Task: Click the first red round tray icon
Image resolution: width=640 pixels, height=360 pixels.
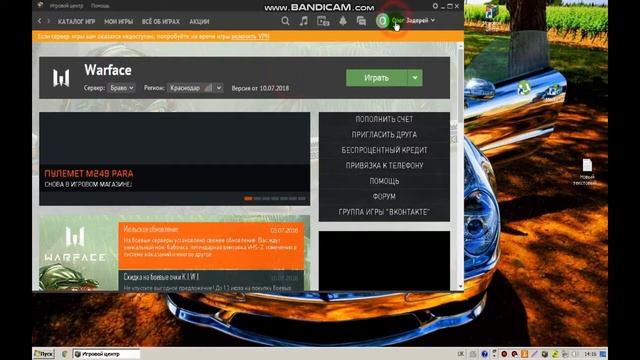Action: pos(504,354)
